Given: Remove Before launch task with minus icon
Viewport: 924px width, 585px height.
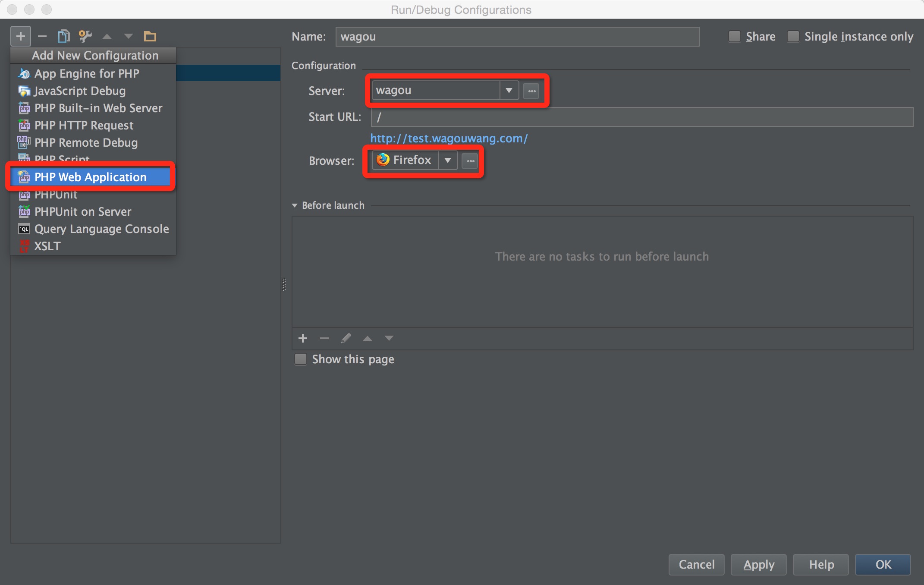Looking at the screenshot, I should (x=324, y=339).
